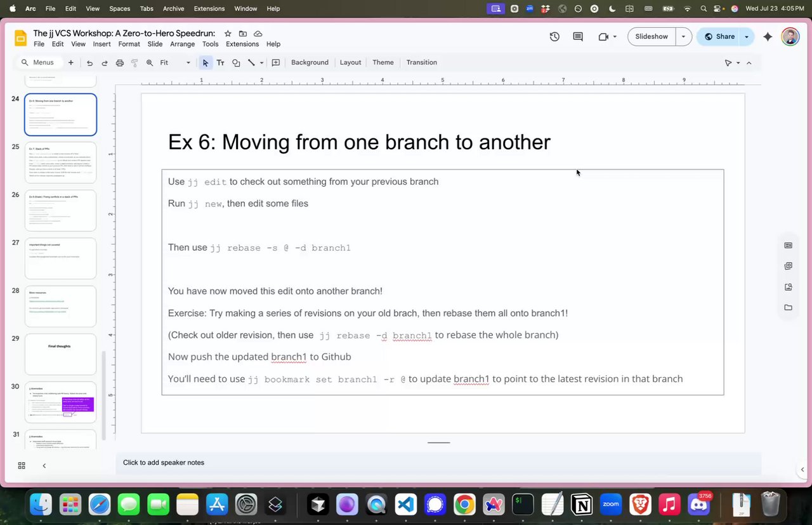Open the Slideshow options dropdown arrow
812x525 pixels.
[683, 37]
